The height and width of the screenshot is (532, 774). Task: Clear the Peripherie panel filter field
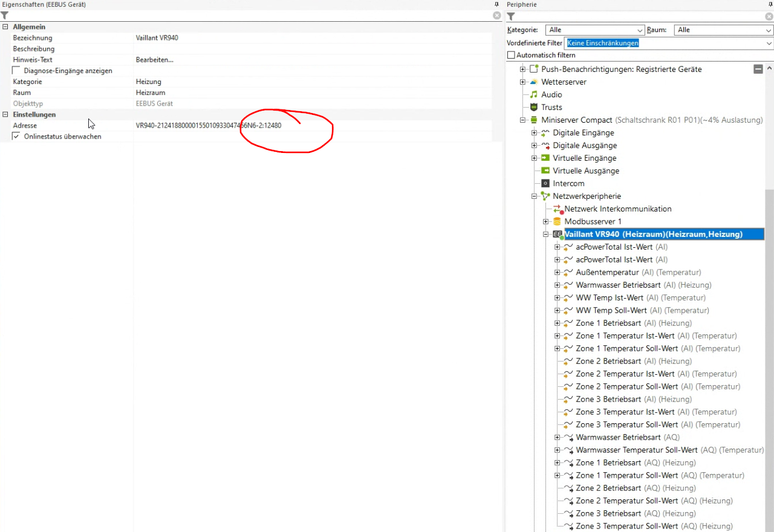click(769, 16)
